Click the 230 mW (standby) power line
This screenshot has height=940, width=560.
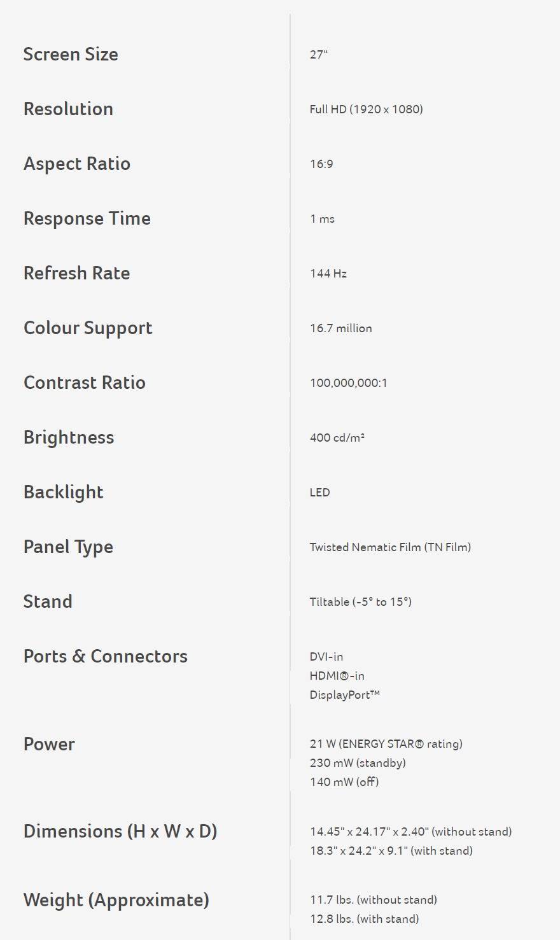(357, 763)
